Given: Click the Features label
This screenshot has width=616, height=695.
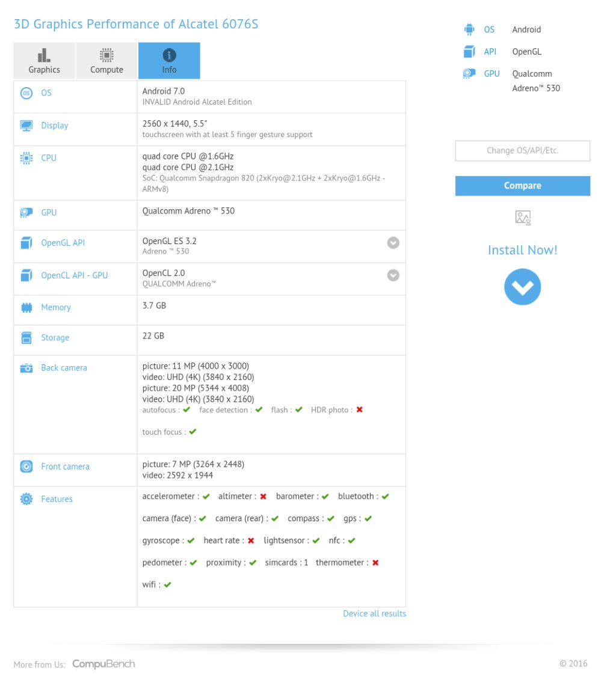Looking at the screenshot, I should coord(57,498).
